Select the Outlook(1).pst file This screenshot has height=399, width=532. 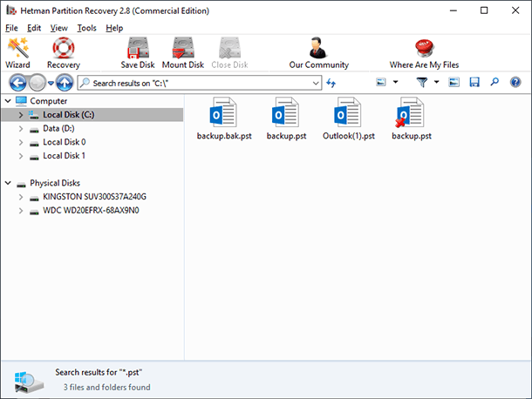point(349,118)
